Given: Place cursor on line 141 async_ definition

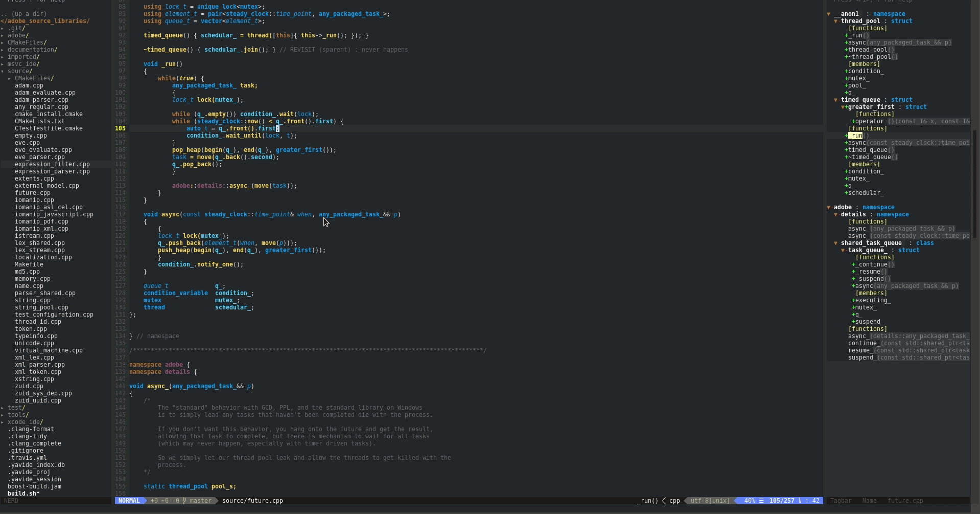Looking at the screenshot, I should pyautogui.click(x=192, y=386).
